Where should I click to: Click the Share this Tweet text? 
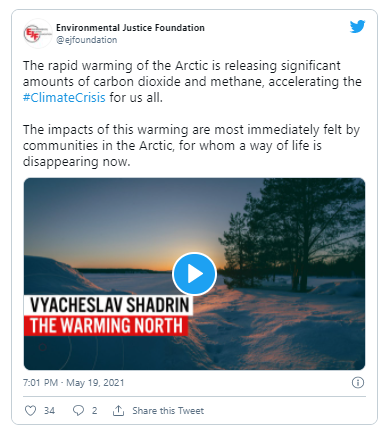click(168, 411)
